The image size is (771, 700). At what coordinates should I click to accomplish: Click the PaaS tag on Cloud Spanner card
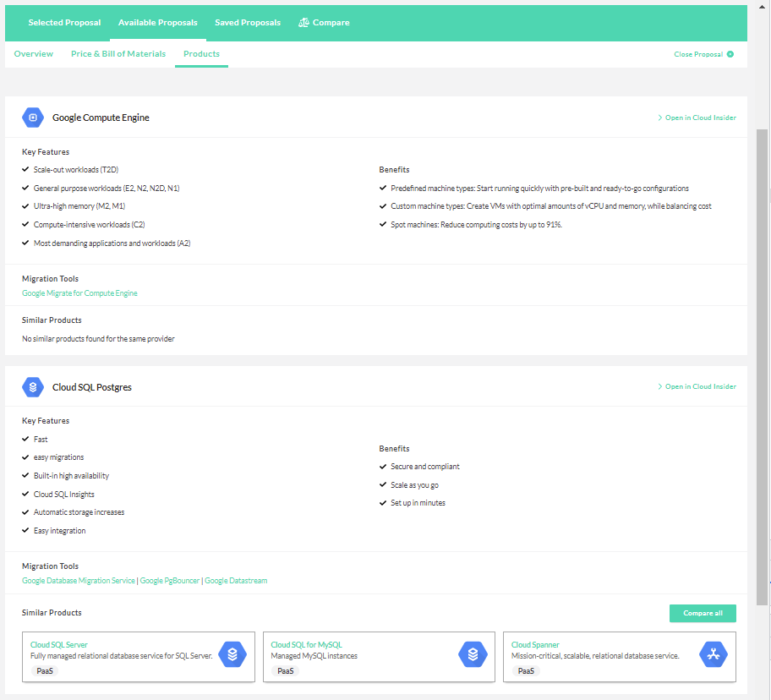[x=526, y=670]
